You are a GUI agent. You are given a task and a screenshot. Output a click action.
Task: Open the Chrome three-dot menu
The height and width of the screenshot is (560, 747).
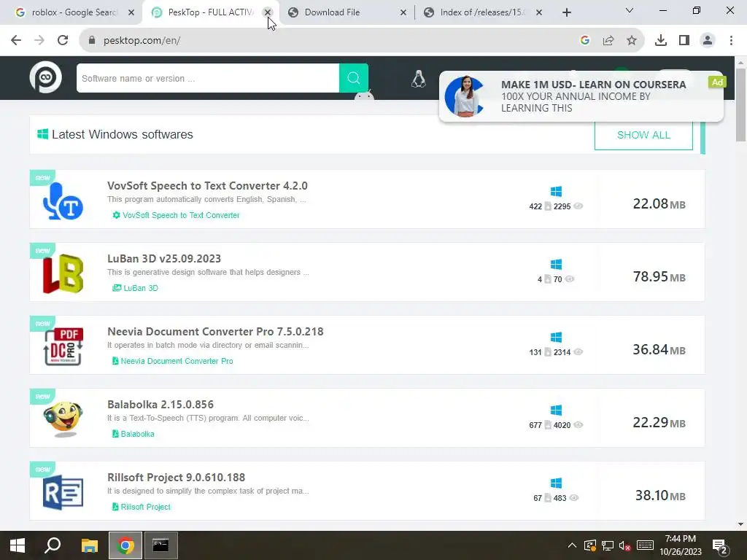click(x=731, y=41)
